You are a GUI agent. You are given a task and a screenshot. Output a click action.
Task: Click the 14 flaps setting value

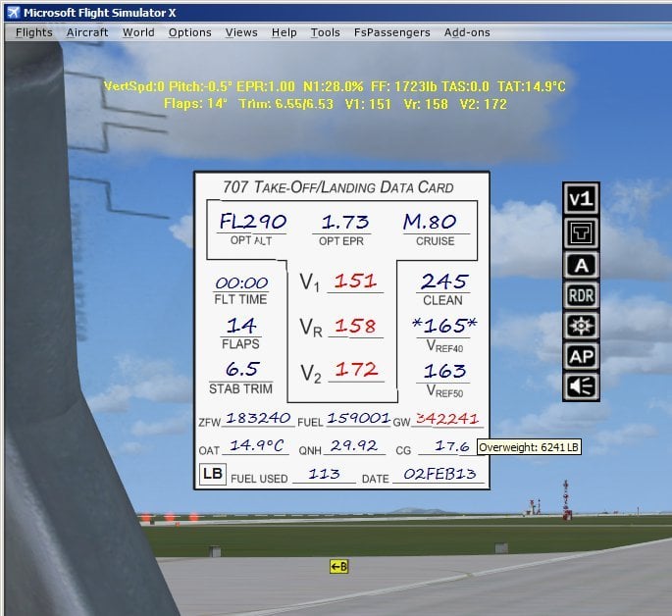coord(241,326)
